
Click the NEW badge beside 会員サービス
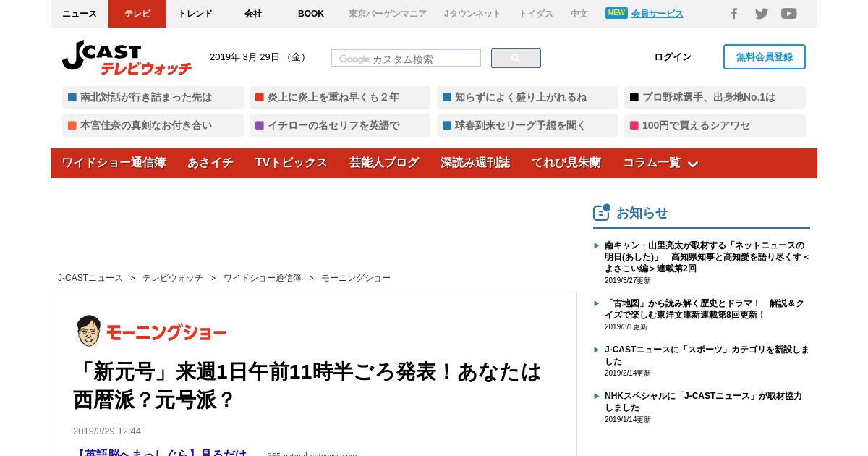tap(616, 13)
